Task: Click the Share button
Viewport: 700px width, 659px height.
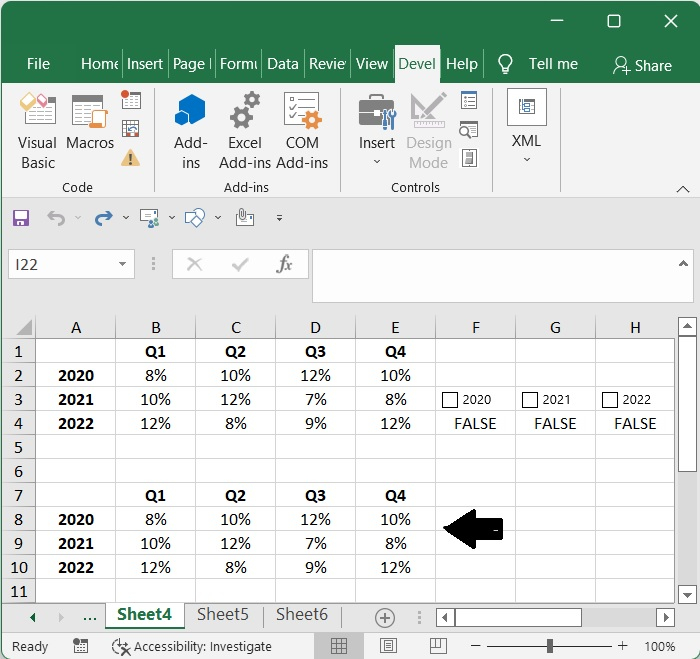Action: pos(642,65)
